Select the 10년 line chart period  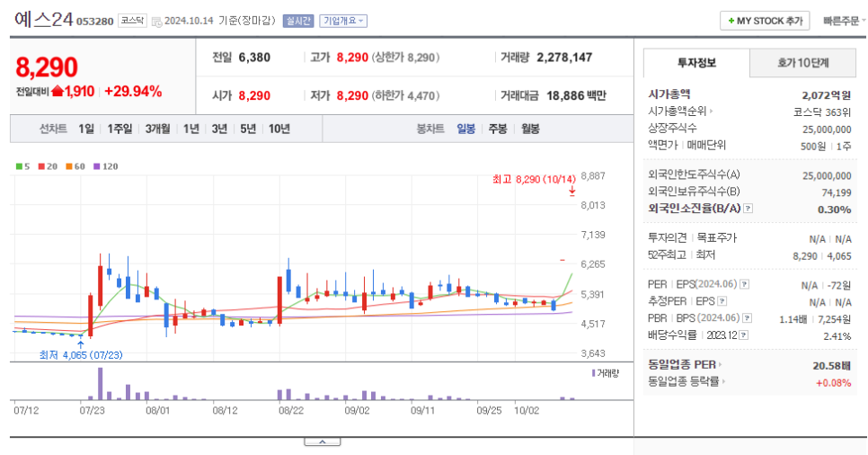click(x=279, y=129)
